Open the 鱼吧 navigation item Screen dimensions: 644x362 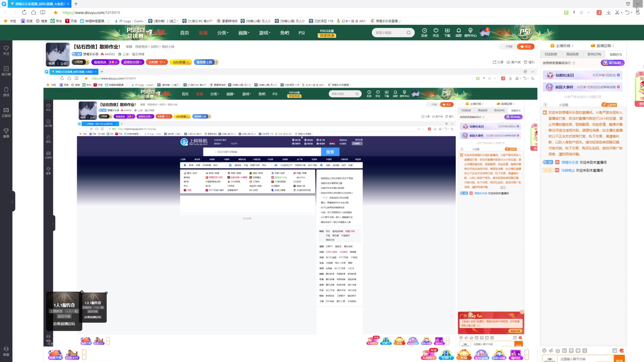click(285, 33)
